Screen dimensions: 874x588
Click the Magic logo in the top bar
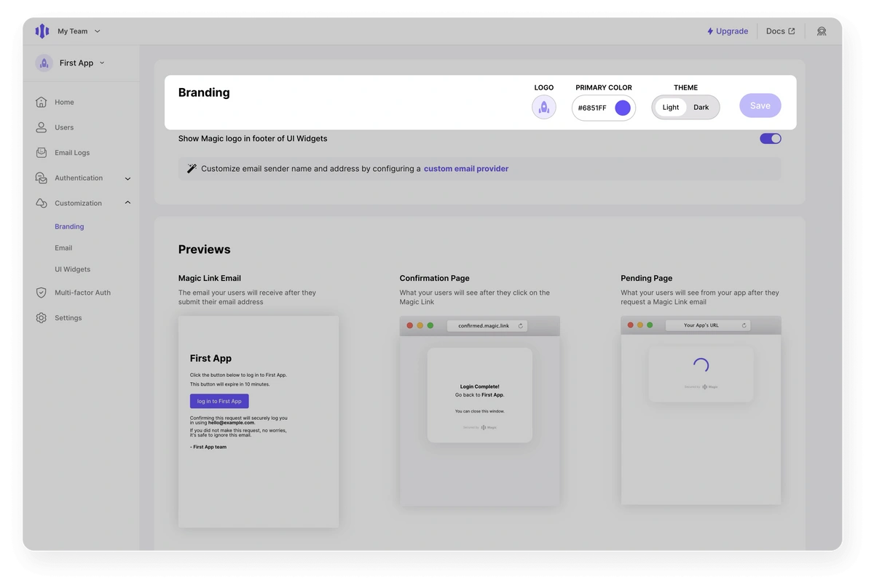point(42,31)
